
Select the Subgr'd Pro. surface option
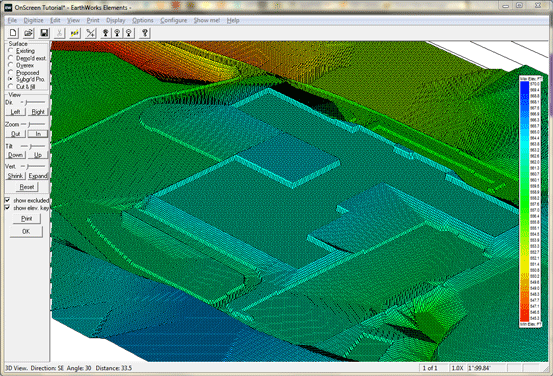(26, 79)
